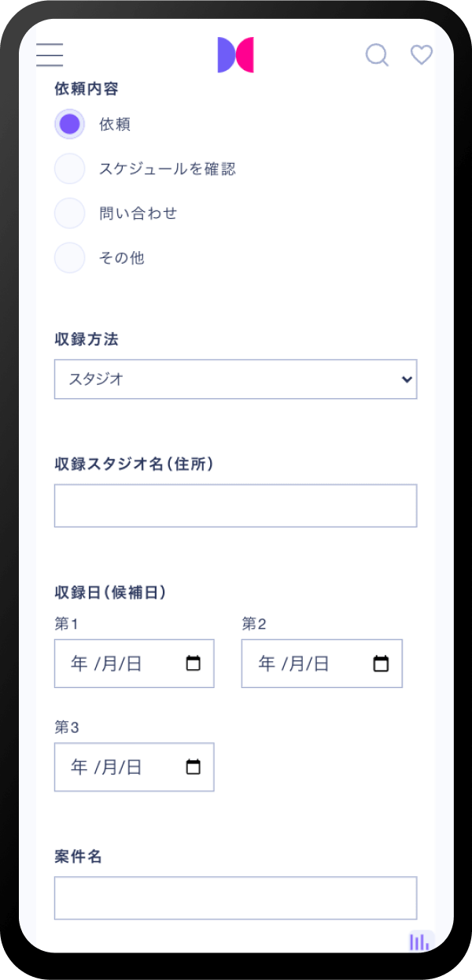Open calendar picker for 第2 date
This screenshot has height=980, width=472.
tap(381, 664)
